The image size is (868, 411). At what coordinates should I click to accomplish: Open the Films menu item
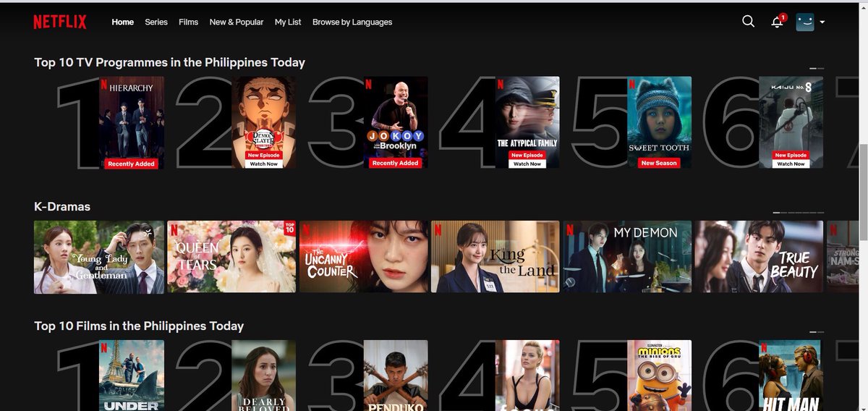click(188, 22)
